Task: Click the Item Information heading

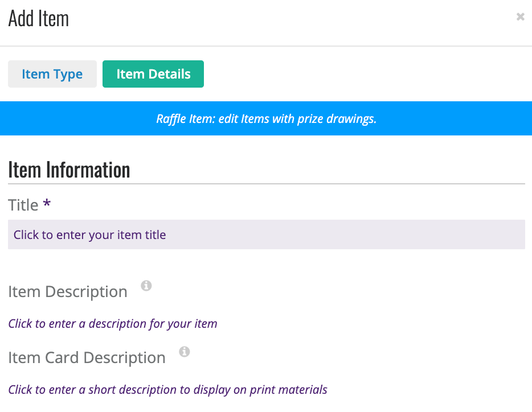Action: pos(69,170)
